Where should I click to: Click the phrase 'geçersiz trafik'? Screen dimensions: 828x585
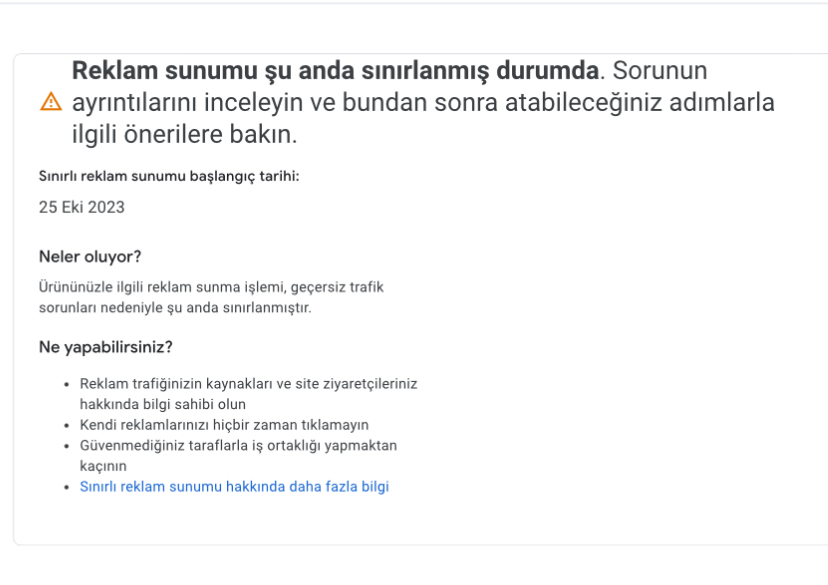point(337,287)
